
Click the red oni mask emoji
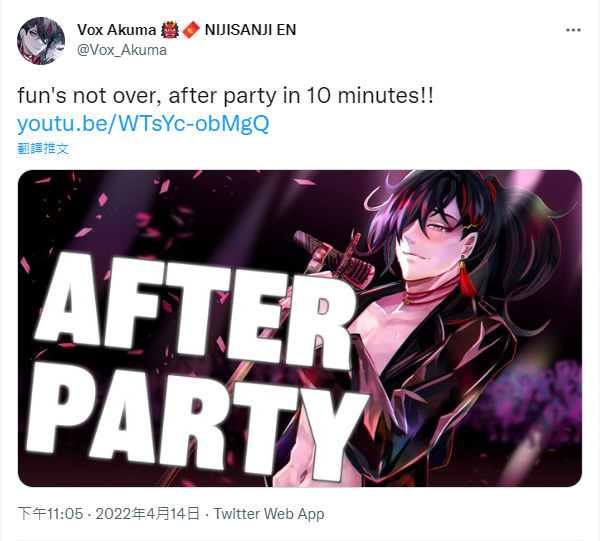click(170, 30)
